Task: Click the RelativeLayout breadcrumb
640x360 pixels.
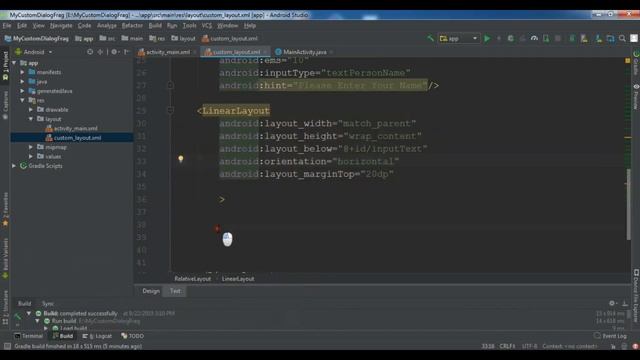Action: click(x=193, y=279)
